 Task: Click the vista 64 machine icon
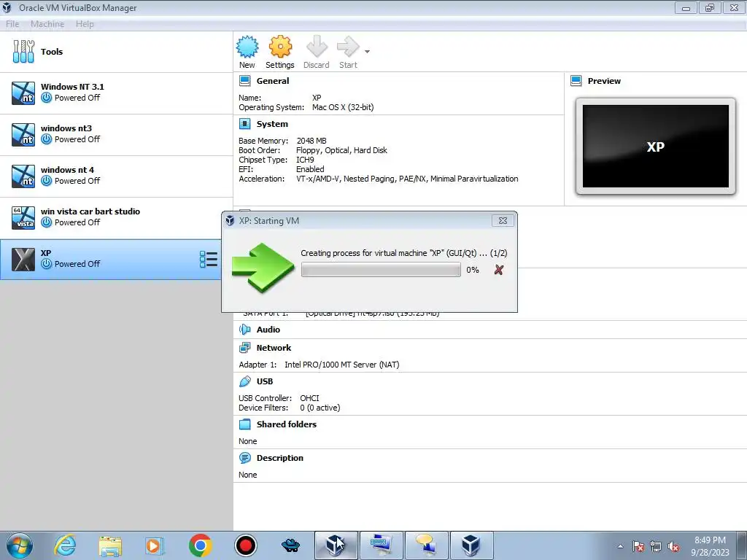point(23,218)
